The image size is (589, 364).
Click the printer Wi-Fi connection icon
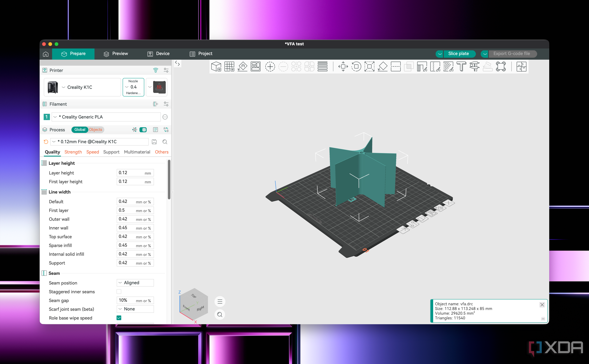click(156, 70)
